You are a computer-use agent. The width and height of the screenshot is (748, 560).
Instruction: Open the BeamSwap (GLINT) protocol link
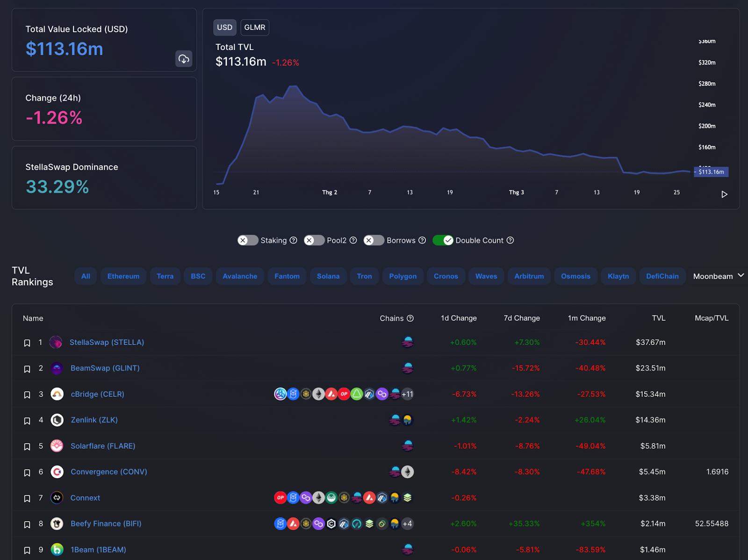click(105, 368)
